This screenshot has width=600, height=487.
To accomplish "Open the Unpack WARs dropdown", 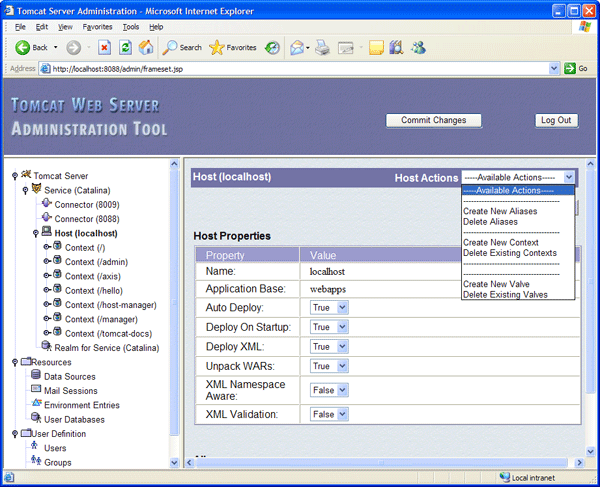I will [328, 367].
